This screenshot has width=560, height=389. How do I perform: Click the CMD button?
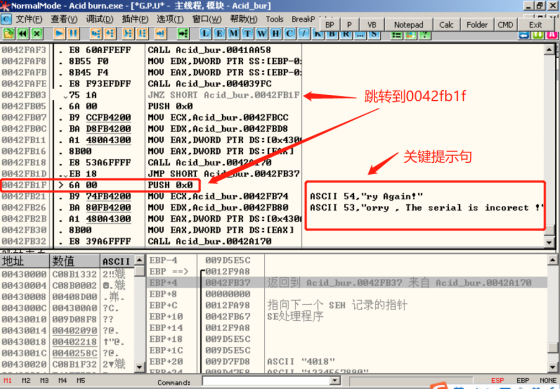pyautogui.click(x=505, y=25)
